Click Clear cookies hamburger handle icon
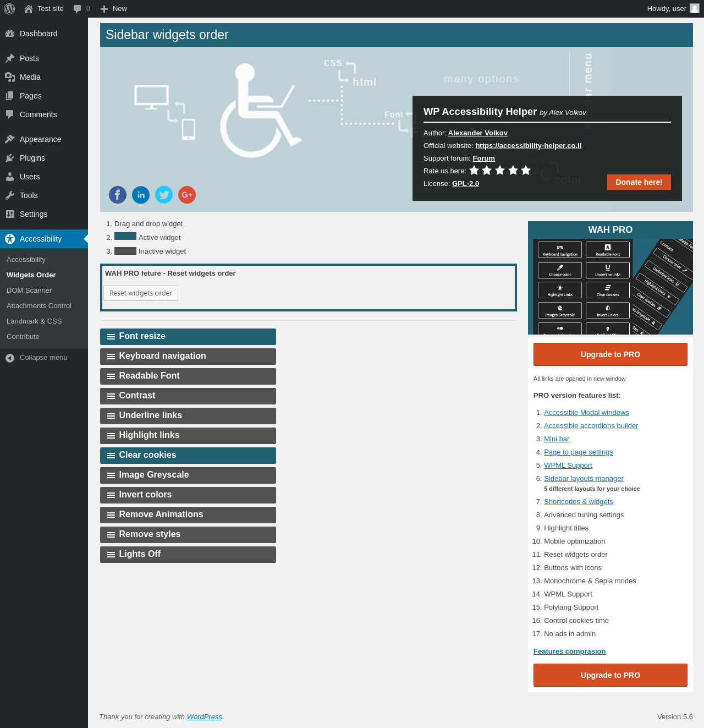The image size is (704, 728). (x=111, y=456)
